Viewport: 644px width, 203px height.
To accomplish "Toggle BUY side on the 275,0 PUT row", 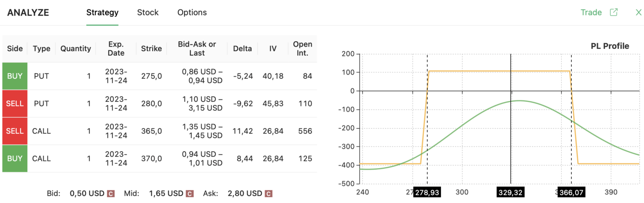I will [x=15, y=76].
